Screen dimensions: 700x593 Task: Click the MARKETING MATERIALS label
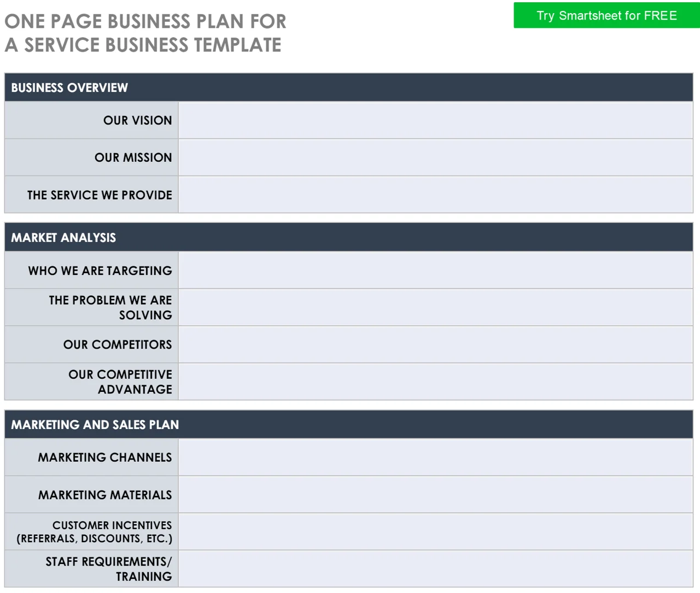pyautogui.click(x=105, y=495)
